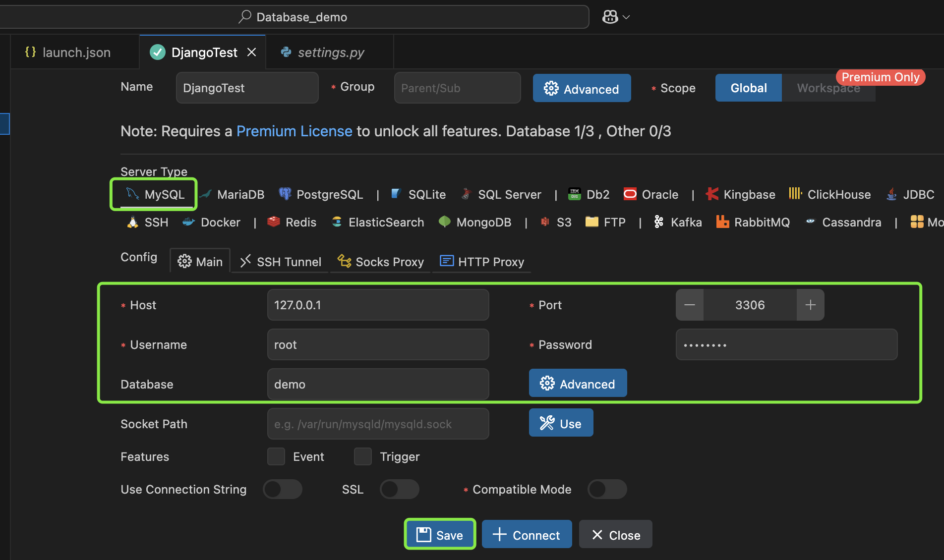This screenshot has height=560, width=944.
Task: Select RabbitMQ server type
Action: click(x=753, y=222)
